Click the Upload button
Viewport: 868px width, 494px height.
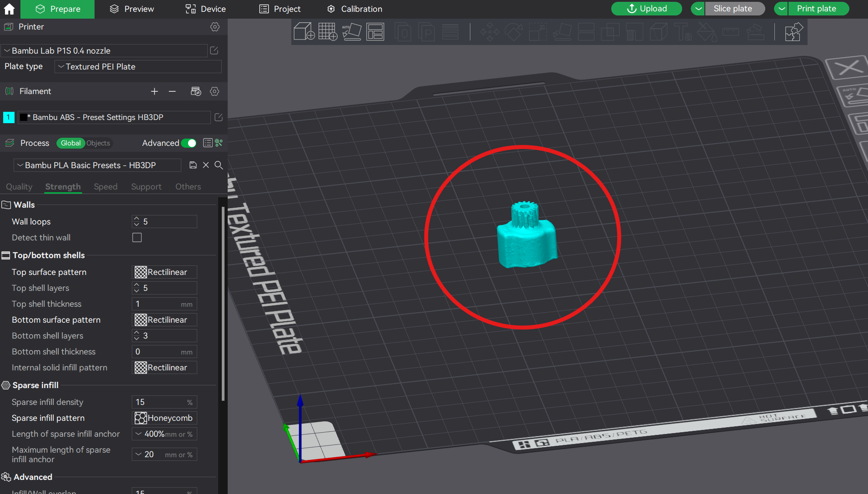pyautogui.click(x=647, y=9)
